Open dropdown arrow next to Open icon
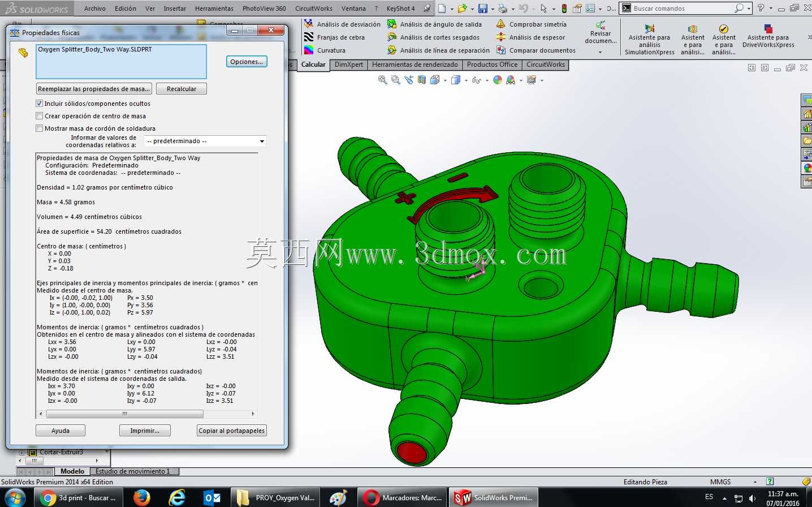812x507 pixels. click(472, 8)
